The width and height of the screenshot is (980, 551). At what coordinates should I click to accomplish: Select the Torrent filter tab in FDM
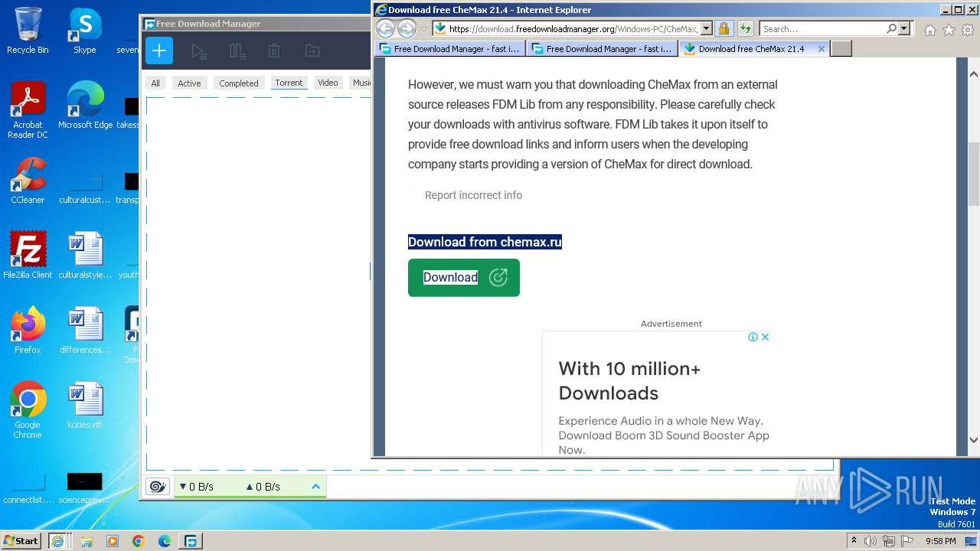tap(289, 83)
